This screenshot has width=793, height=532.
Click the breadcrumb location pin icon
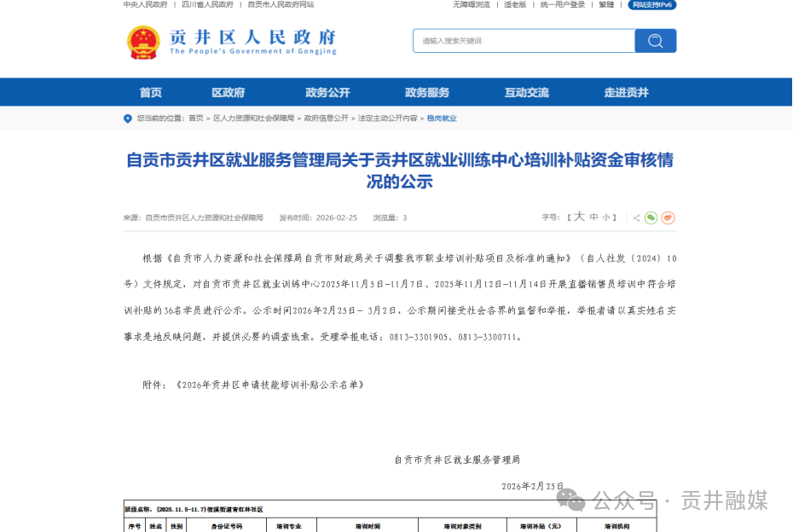(128, 119)
